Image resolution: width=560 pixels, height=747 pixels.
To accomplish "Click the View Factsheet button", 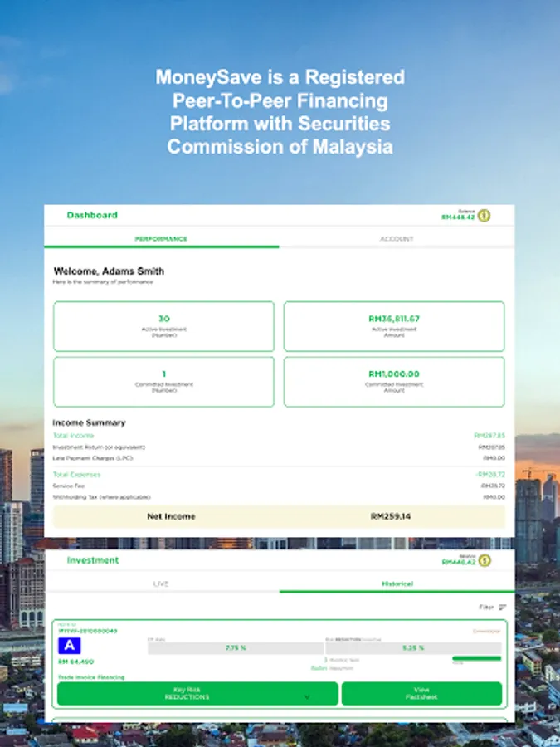I will [421, 694].
